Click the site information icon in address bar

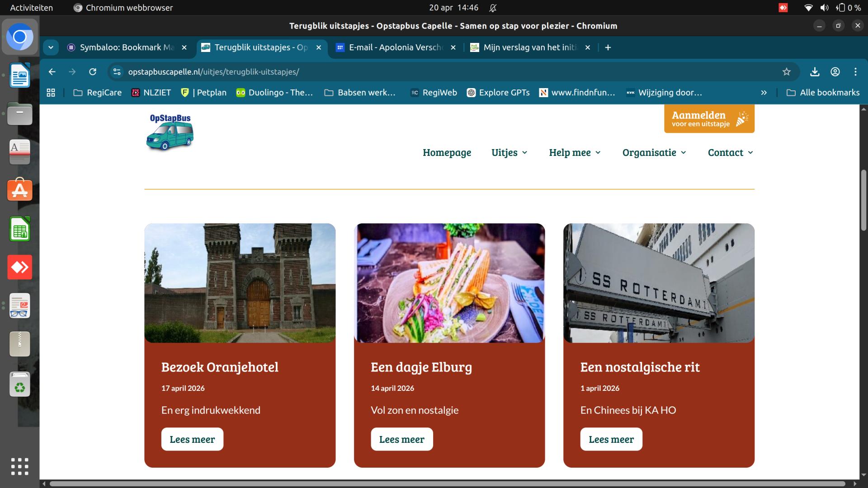[117, 72]
